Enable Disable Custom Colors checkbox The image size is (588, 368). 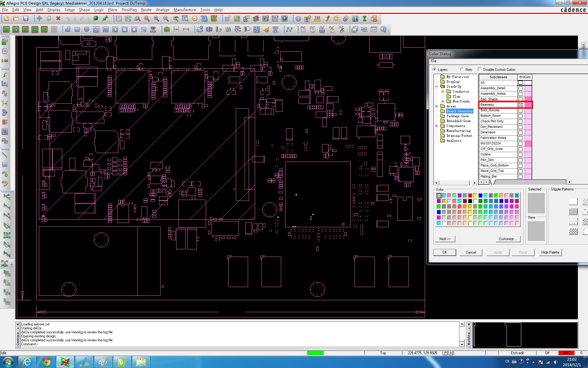480,70
